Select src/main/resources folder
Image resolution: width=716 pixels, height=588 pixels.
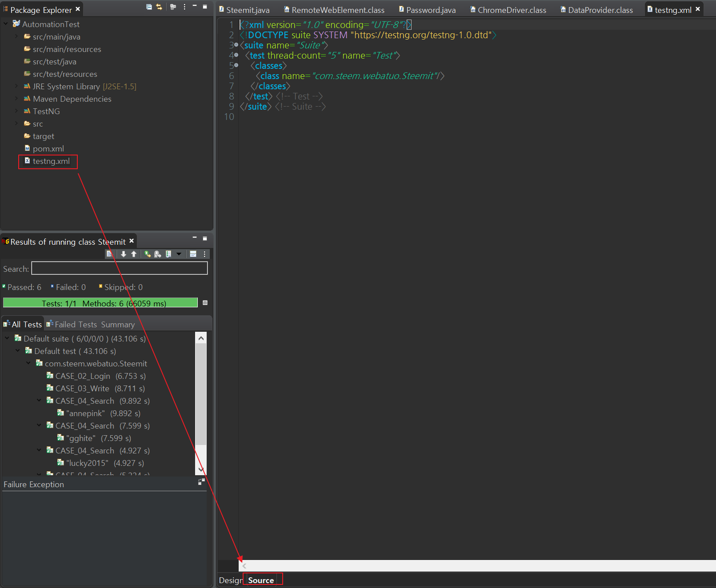pyautogui.click(x=63, y=49)
